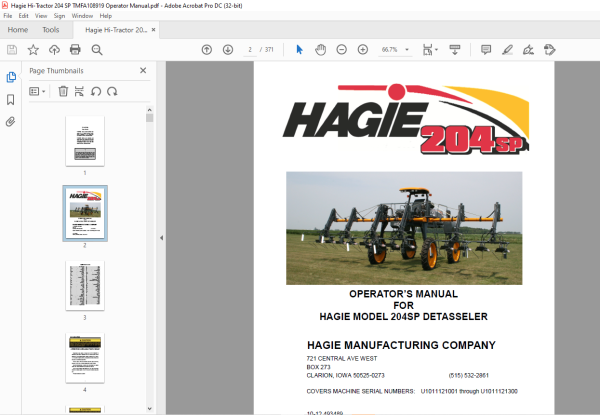Zoom in with the plus icon

pos(363,50)
